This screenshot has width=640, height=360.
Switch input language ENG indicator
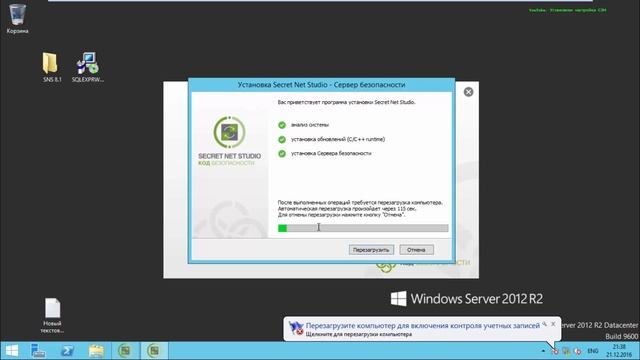pyautogui.click(x=593, y=351)
